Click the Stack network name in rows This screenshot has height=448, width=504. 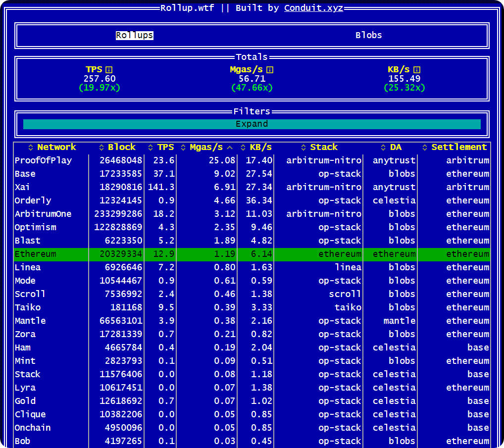(28, 374)
